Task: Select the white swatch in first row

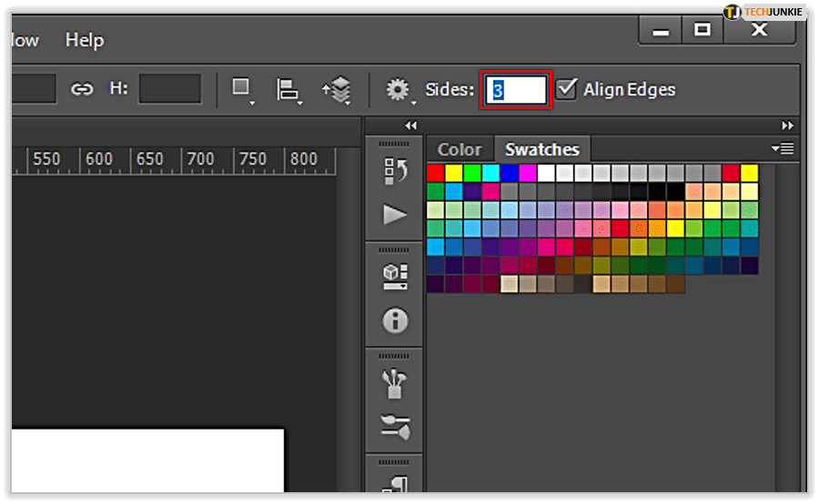Action: (546, 173)
